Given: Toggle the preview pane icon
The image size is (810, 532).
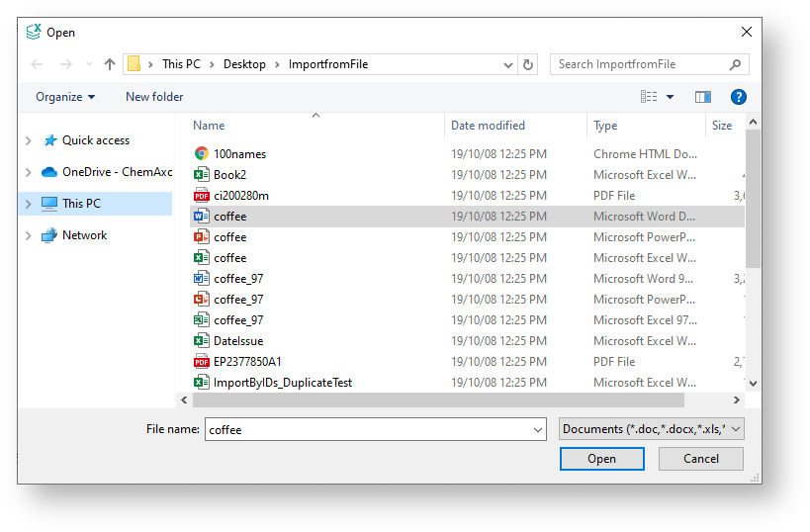Looking at the screenshot, I should (703, 97).
